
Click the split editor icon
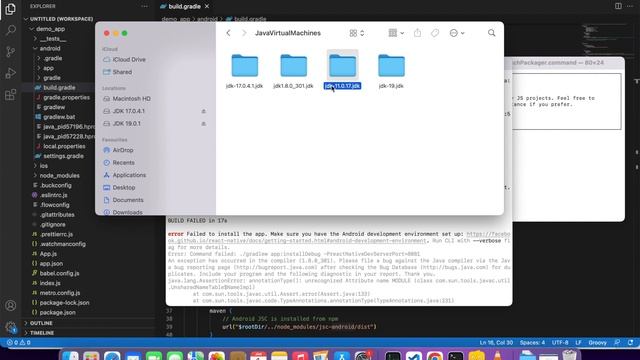(618, 6)
